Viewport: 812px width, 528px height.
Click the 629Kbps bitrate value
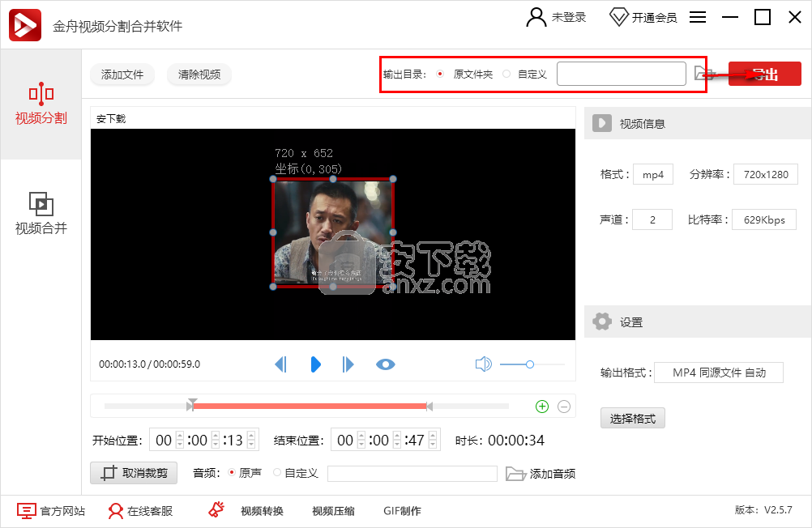click(764, 219)
